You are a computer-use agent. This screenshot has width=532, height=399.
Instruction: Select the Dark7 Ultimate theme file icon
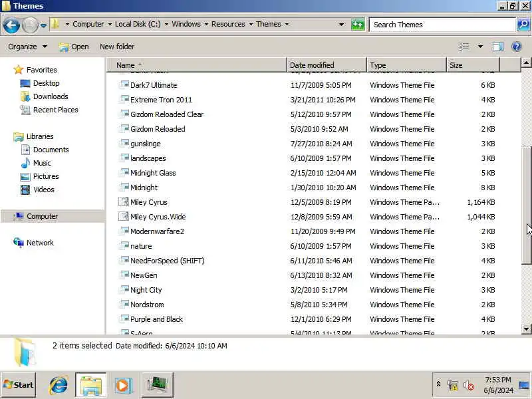coord(124,84)
